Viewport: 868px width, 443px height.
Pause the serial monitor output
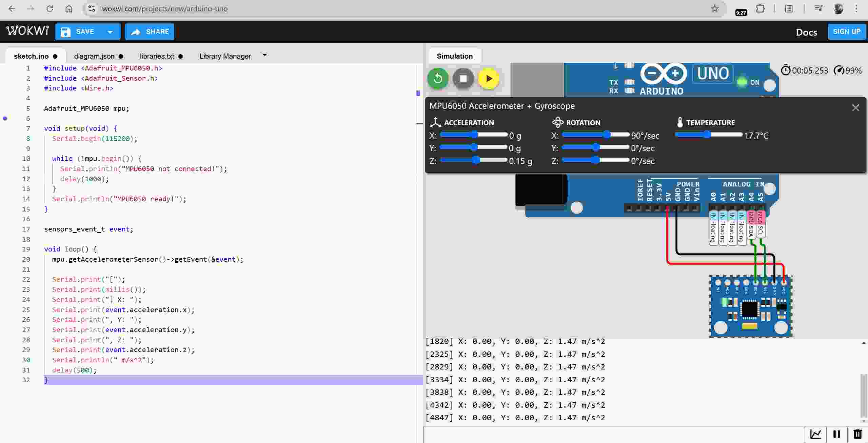tap(836, 434)
